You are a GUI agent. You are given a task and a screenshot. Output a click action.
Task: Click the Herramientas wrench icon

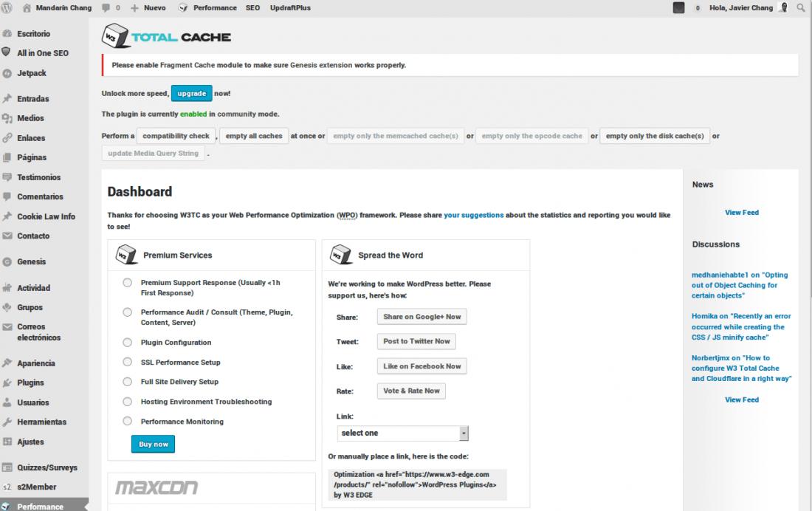pyautogui.click(x=7, y=422)
